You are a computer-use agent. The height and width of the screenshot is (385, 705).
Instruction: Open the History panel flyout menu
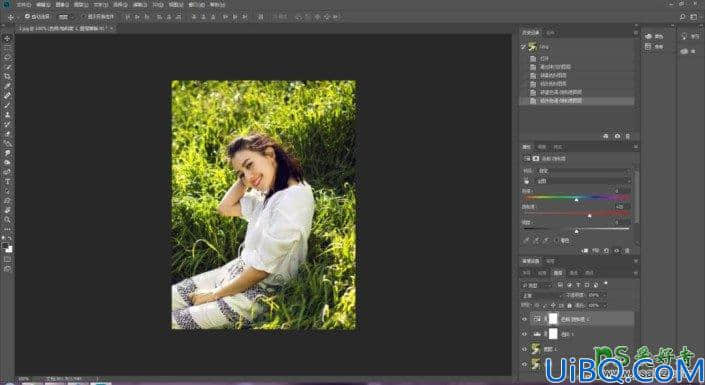pyautogui.click(x=636, y=32)
